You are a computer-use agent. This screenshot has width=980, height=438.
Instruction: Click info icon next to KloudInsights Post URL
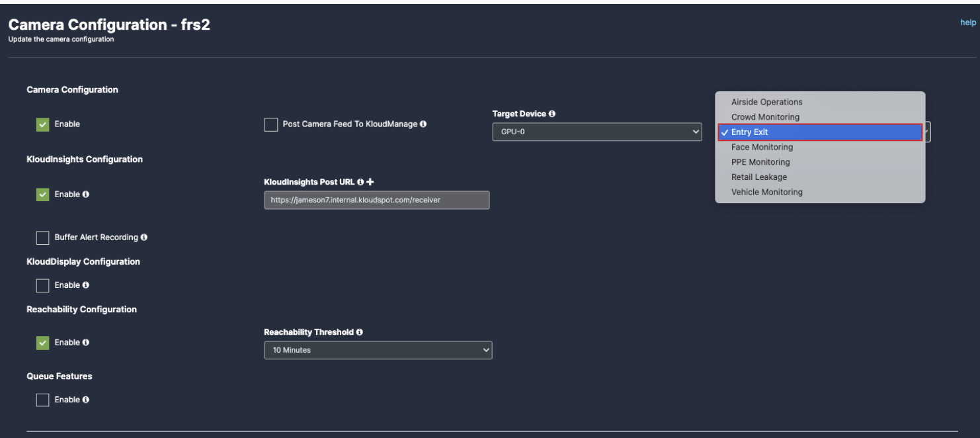[360, 181]
